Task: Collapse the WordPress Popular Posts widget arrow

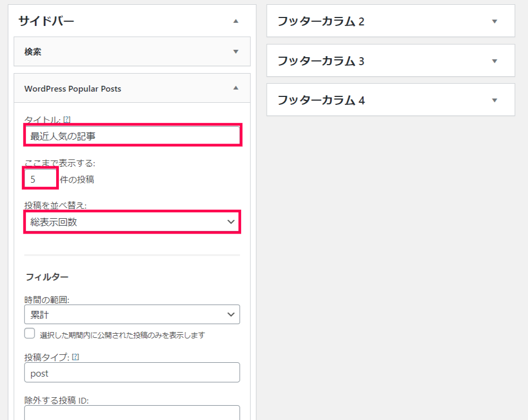Action: point(236,88)
